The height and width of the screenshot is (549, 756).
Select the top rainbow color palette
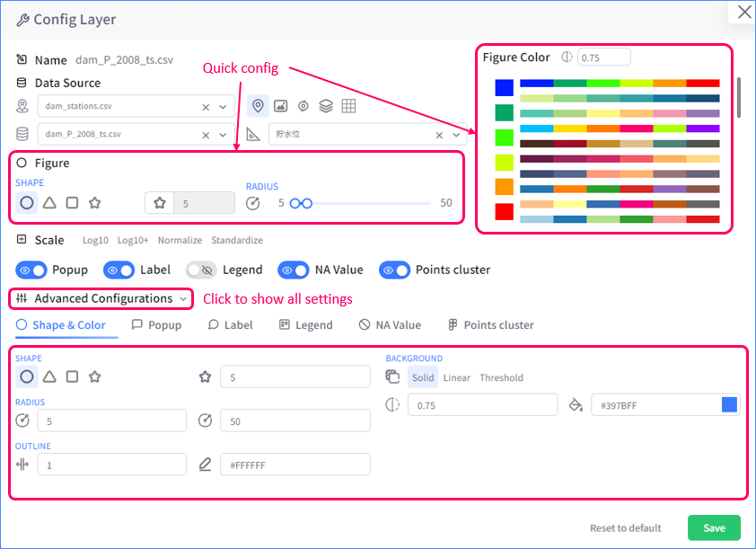[x=620, y=83]
